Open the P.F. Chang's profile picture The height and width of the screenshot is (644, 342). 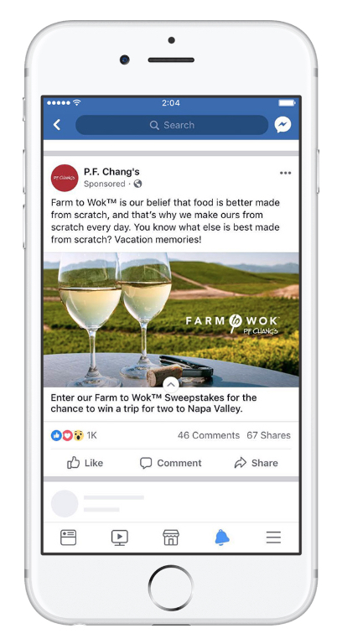pyautogui.click(x=65, y=178)
